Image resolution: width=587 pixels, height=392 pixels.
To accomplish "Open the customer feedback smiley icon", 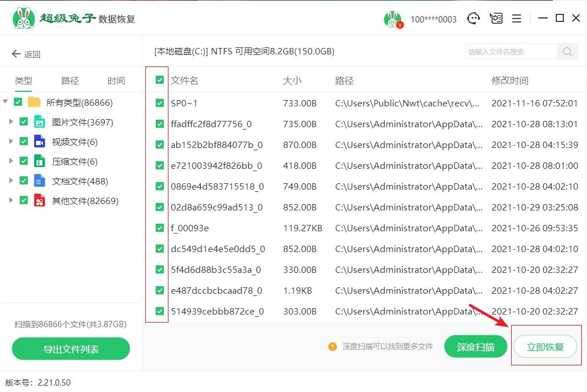I will click(x=474, y=18).
